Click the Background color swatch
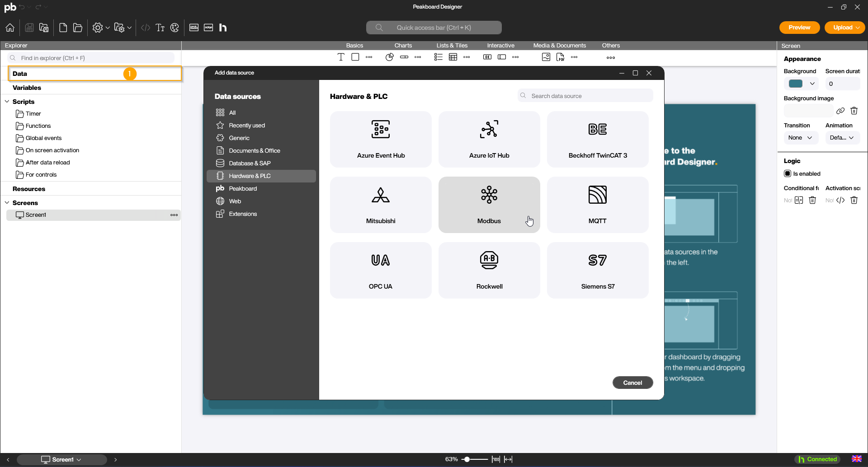Screen dimensions: 868x467 (795, 84)
